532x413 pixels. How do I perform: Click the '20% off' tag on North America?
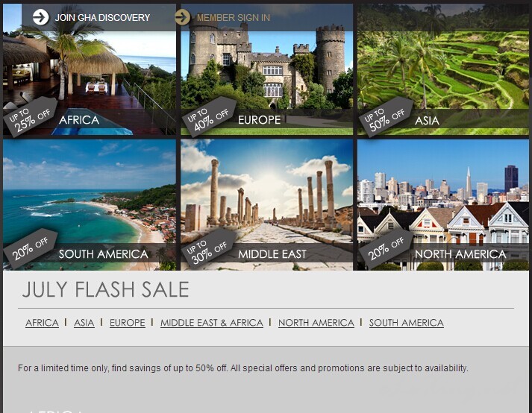tap(386, 249)
